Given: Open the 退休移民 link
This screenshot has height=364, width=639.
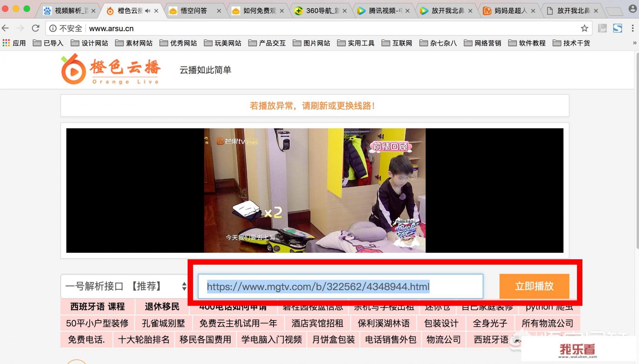Looking at the screenshot, I should click(162, 307).
